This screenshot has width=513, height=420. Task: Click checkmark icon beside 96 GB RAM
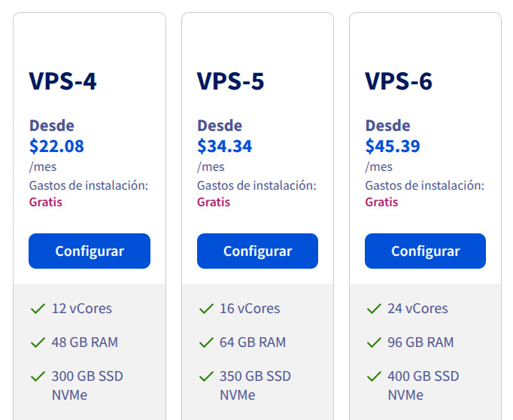tap(374, 342)
